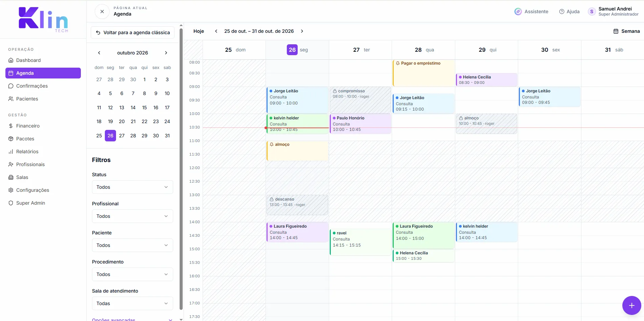Open Confirmações in the sidebar
This screenshot has height=321, width=644.
[43, 86]
